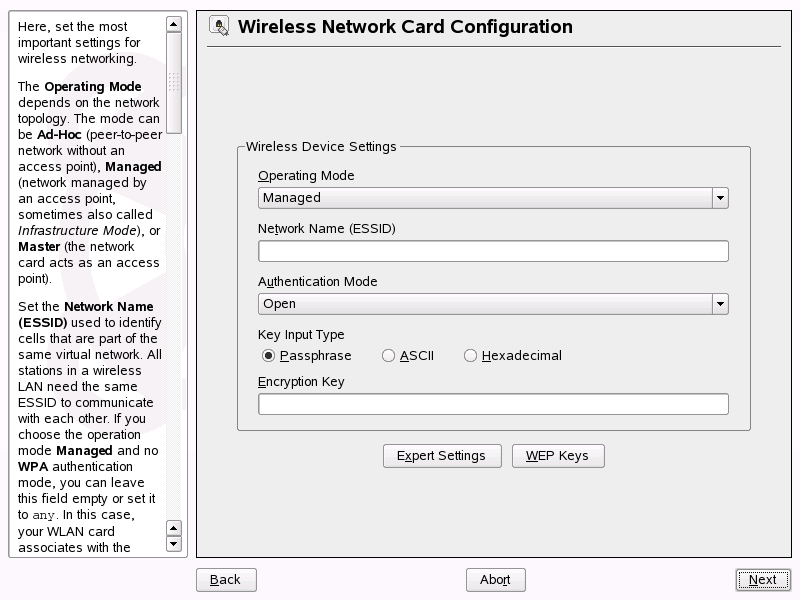Go back with the Back button
The height and width of the screenshot is (600, 800).
click(226, 580)
